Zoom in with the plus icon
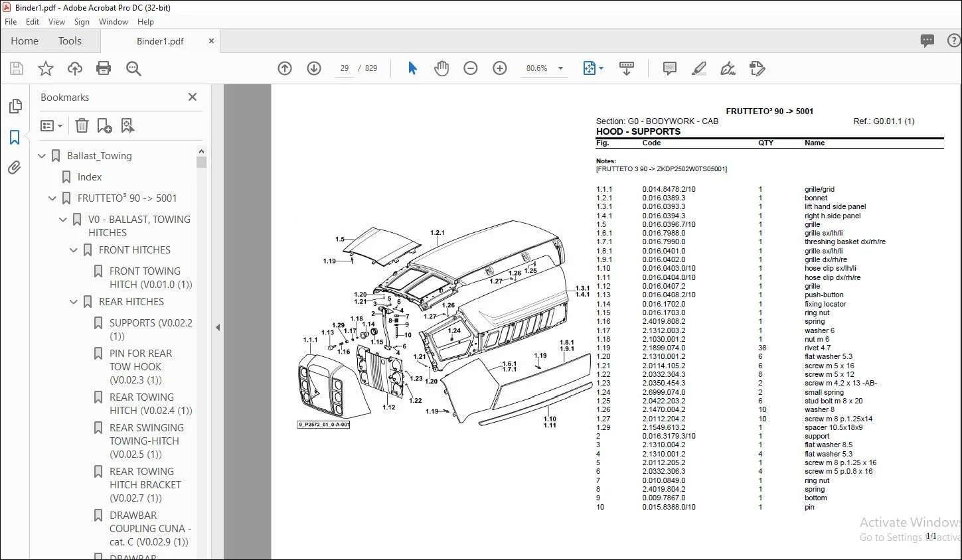 [x=500, y=68]
